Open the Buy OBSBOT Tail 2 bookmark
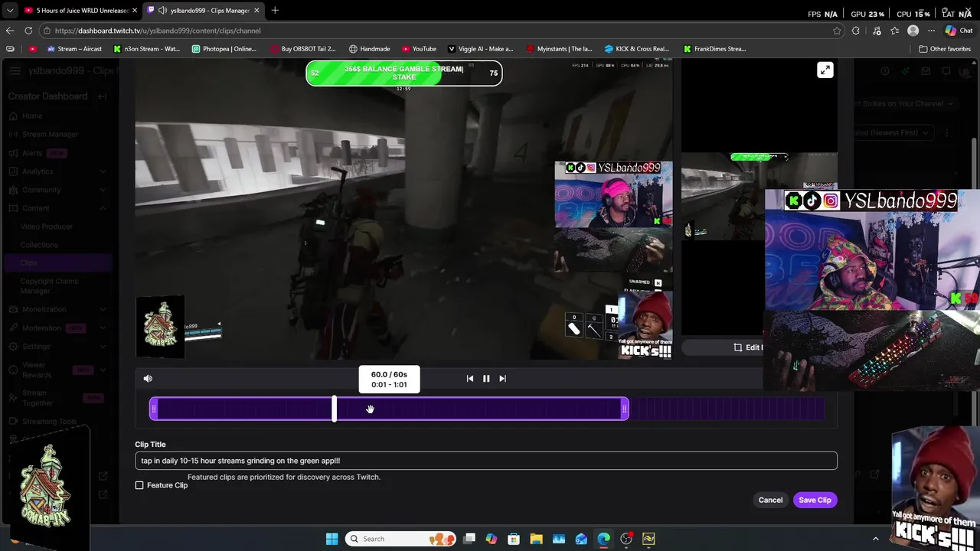The image size is (980, 551). (x=302, y=49)
